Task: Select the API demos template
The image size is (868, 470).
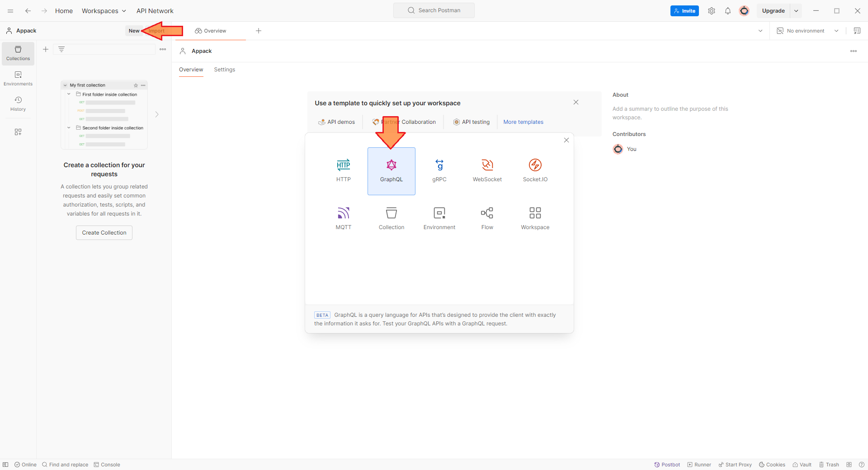Action: pyautogui.click(x=336, y=122)
